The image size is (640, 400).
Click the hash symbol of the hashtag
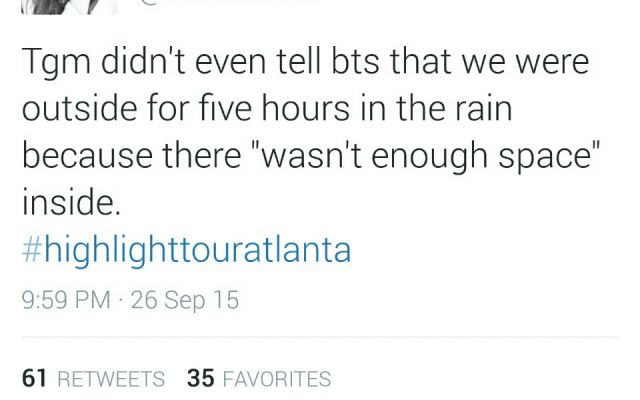pos(32,251)
